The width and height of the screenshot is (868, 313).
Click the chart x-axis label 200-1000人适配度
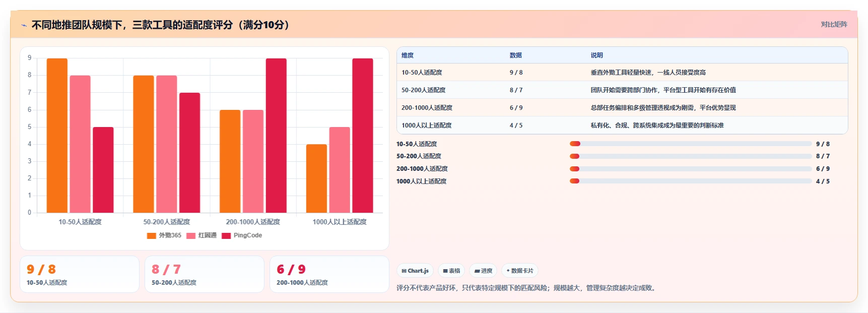click(253, 222)
